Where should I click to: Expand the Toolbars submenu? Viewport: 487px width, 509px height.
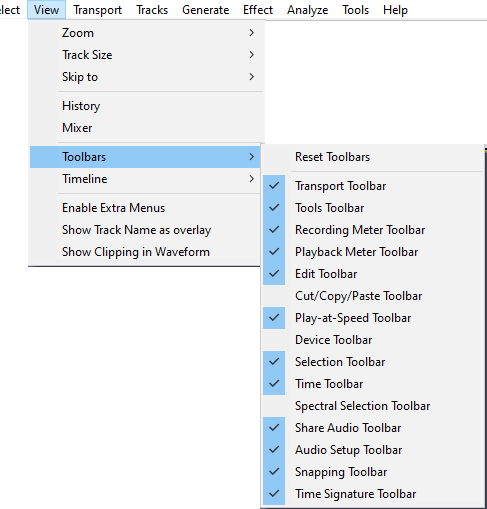pos(145,157)
